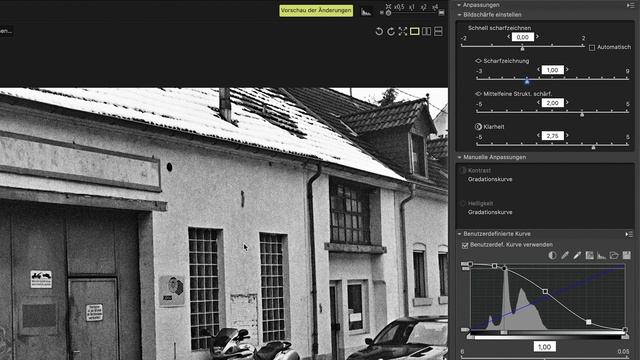Set zoom to x4

(x=435, y=7)
